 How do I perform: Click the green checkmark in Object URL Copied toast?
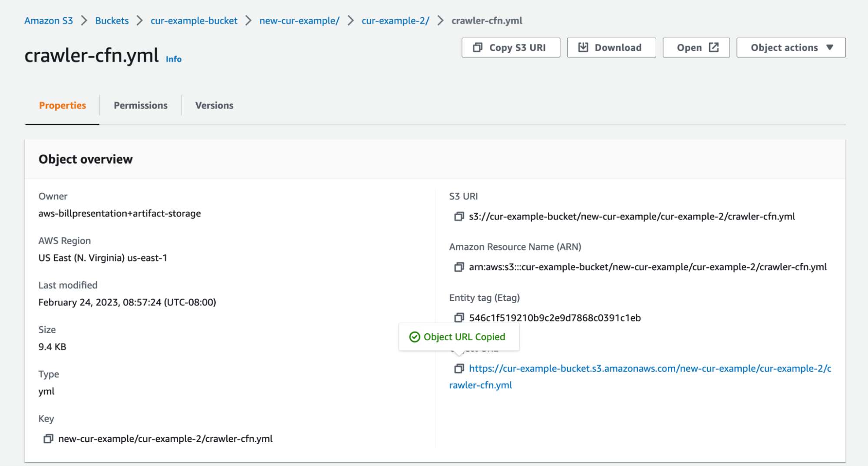tap(415, 337)
